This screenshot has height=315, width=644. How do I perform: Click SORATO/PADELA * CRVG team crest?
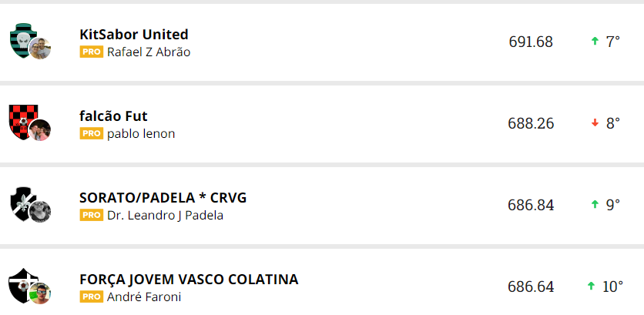[x=23, y=202]
